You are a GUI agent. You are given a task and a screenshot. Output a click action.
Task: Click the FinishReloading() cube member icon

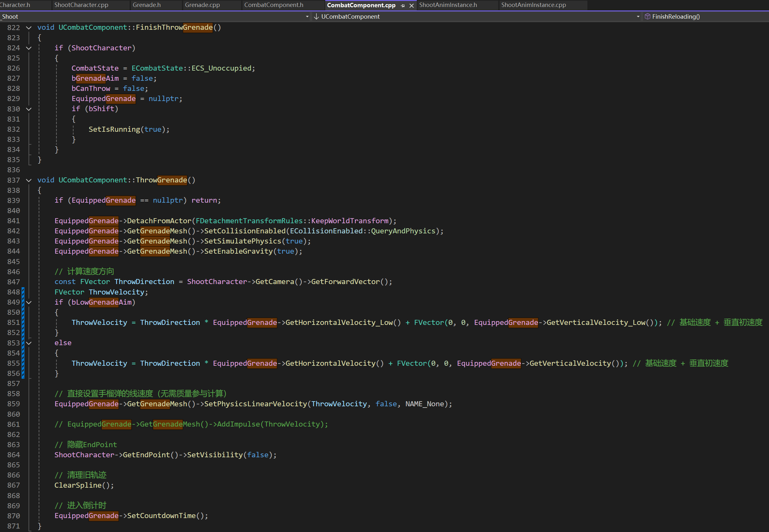tap(648, 16)
